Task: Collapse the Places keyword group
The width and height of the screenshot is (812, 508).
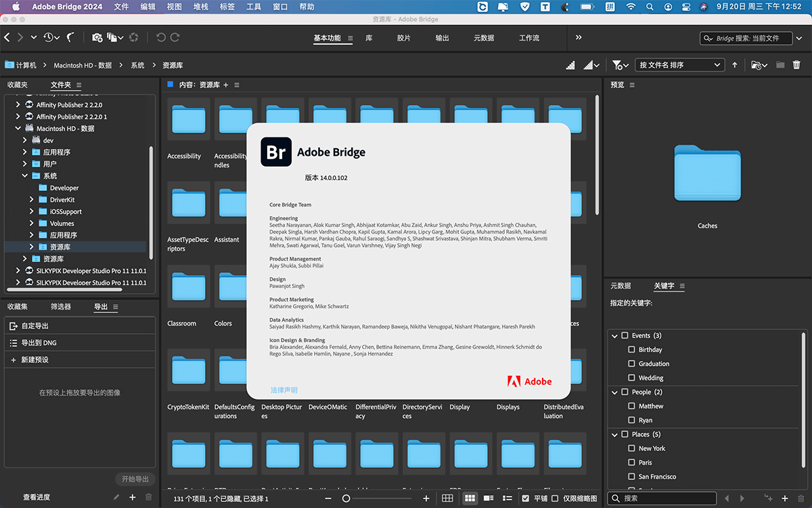Action: [615, 435]
